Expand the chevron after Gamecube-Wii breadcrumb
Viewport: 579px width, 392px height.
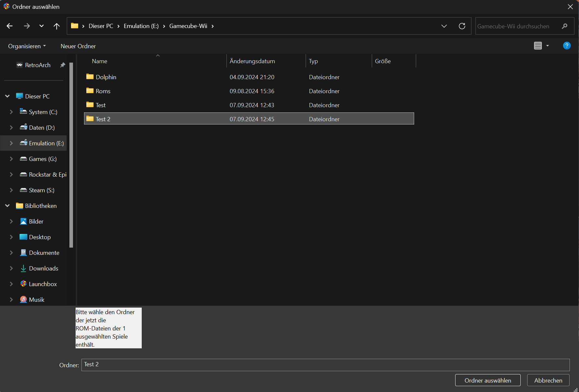tap(213, 26)
